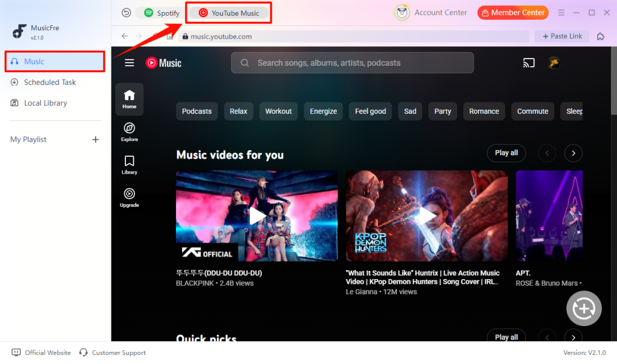The width and height of the screenshot is (617, 364).
Task: Open Explore in YouTube Music sidebar
Action: pos(129,132)
